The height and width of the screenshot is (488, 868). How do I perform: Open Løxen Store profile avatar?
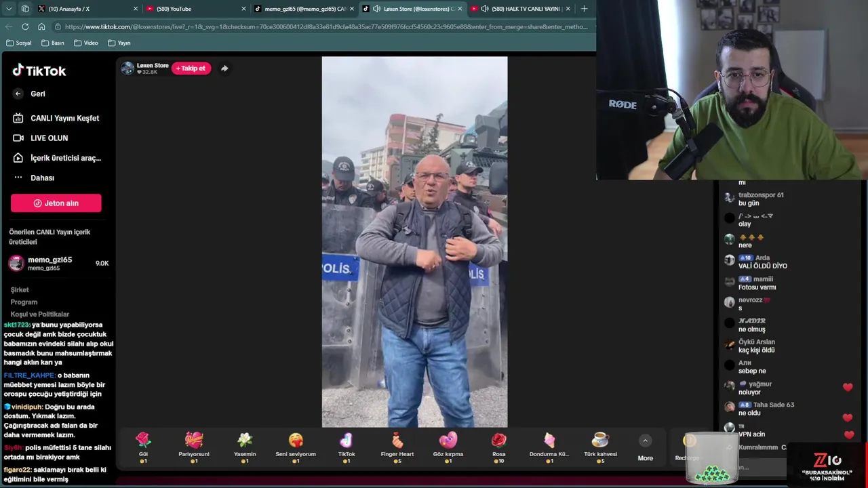click(127, 68)
